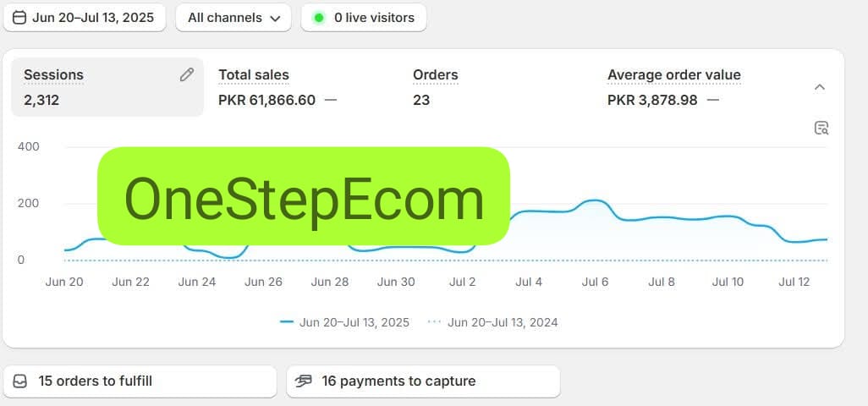Click the calendar icon in date range button
The width and height of the screenshot is (868, 406).
click(19, 18)
